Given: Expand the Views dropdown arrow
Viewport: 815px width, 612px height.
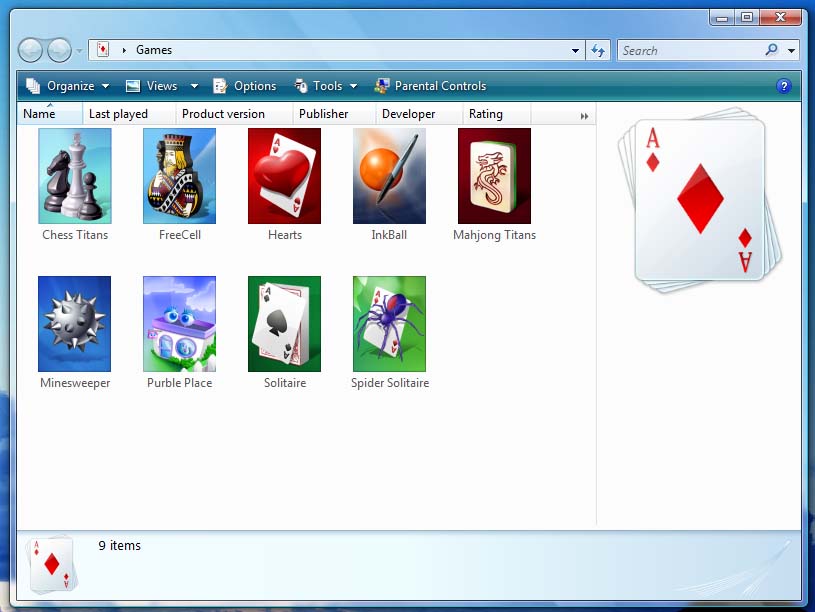Looking at the screenshot, I should pos(194,86).
